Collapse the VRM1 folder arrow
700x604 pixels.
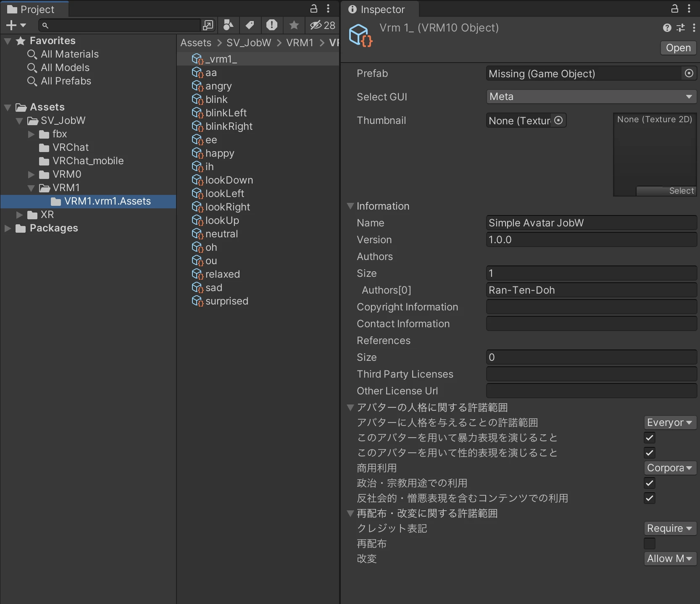pos(31,188)
